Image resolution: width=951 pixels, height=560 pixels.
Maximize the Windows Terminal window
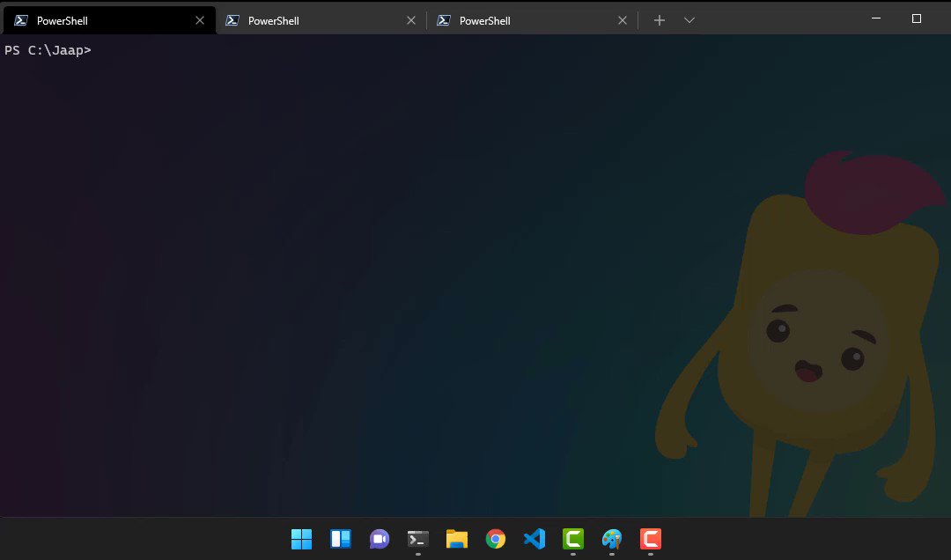[917, 18]
